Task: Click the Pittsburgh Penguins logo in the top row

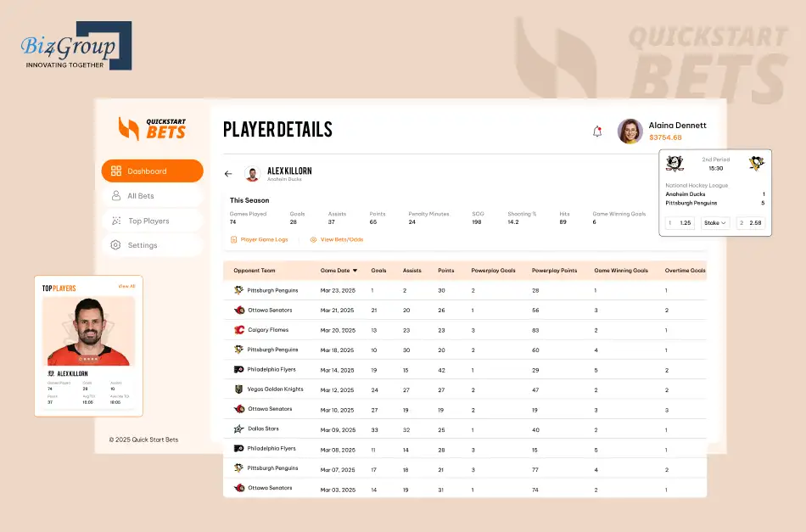Action: point(238,289)
